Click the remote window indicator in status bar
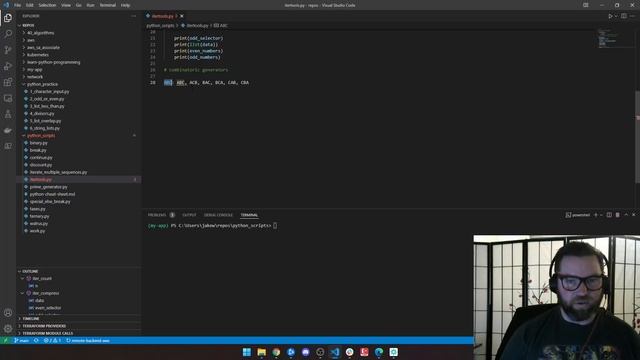This screenshot has height=360, width=640. [x=6, y=340]
